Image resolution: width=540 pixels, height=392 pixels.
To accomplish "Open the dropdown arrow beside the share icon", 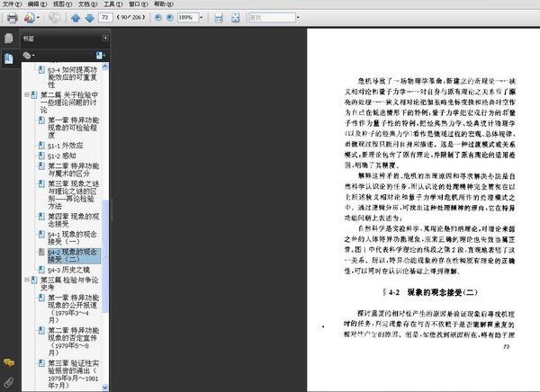I will coord(38,18).
